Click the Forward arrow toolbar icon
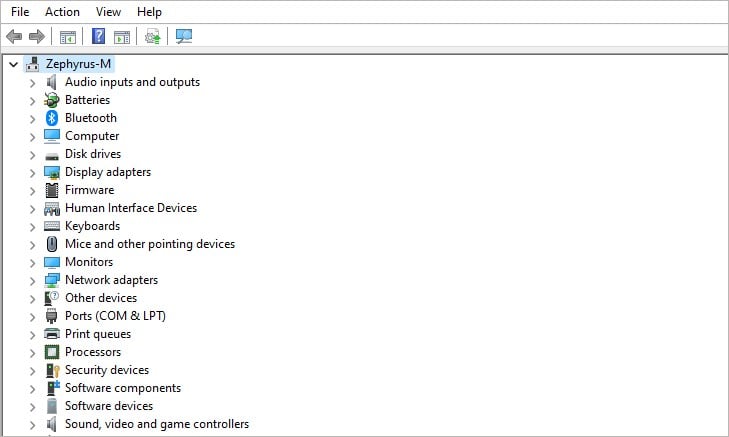Viewport: 729px width, 437px height. (37, 36)
